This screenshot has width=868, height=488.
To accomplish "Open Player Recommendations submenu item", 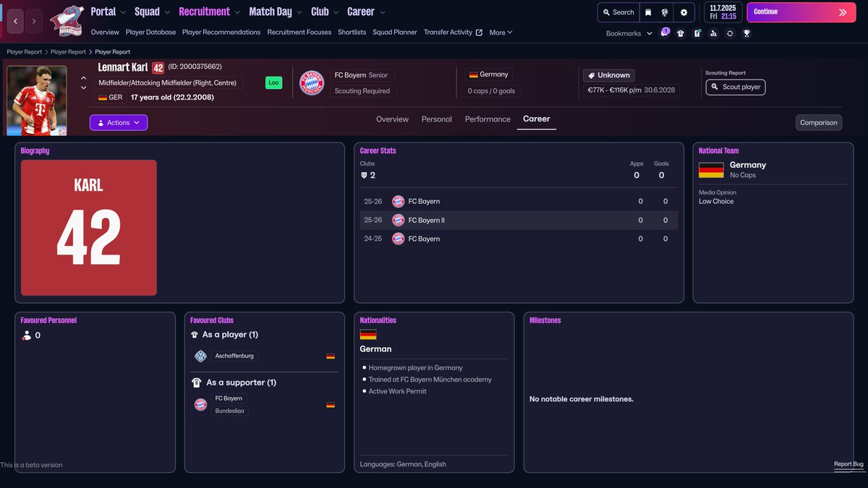I will click(221, 33).
